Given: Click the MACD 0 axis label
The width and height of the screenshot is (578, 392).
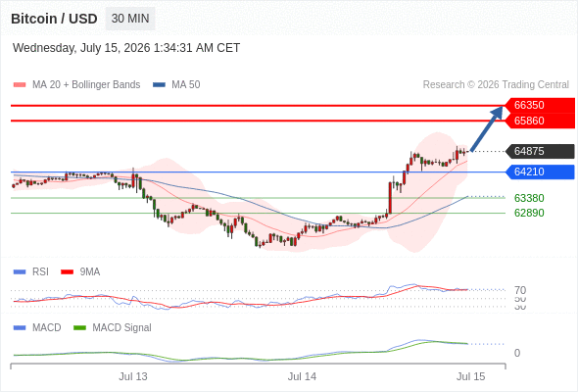Looking at the screenshot, I should [x=517, y=353].
